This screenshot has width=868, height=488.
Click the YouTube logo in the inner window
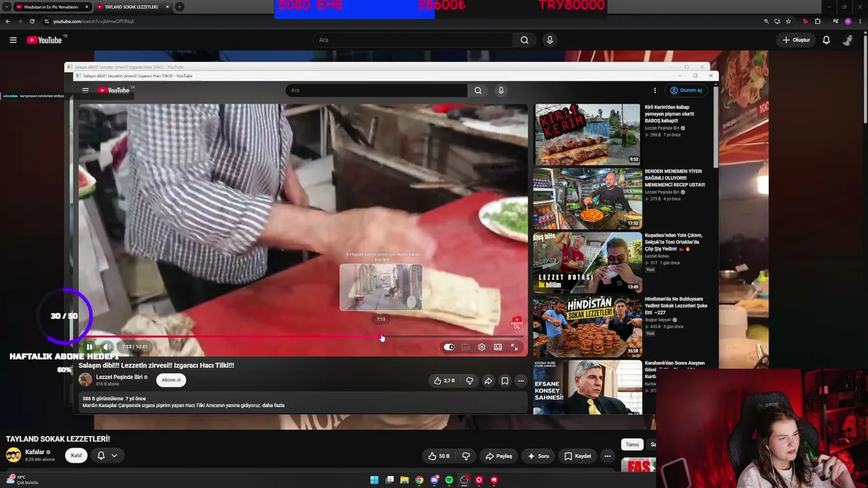pos(114,90)
